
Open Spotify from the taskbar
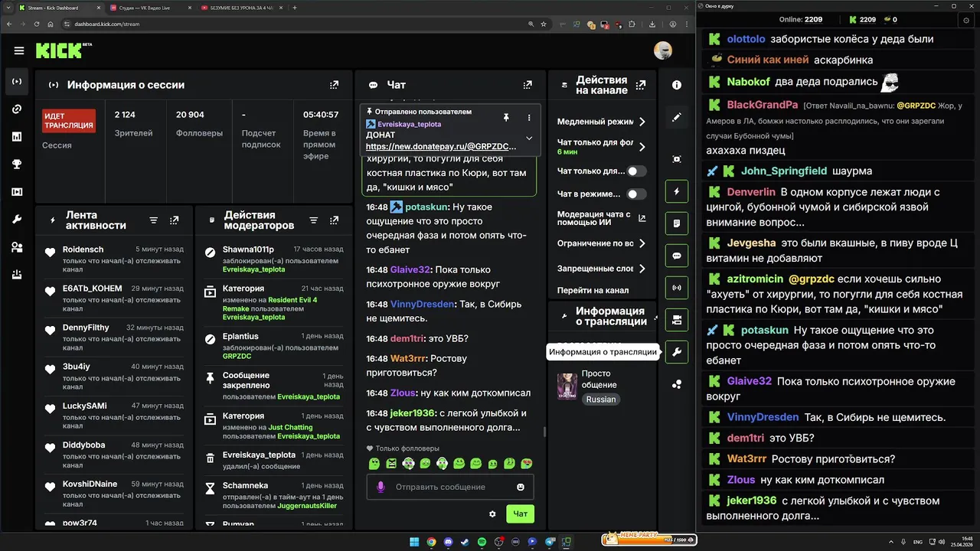482,542
